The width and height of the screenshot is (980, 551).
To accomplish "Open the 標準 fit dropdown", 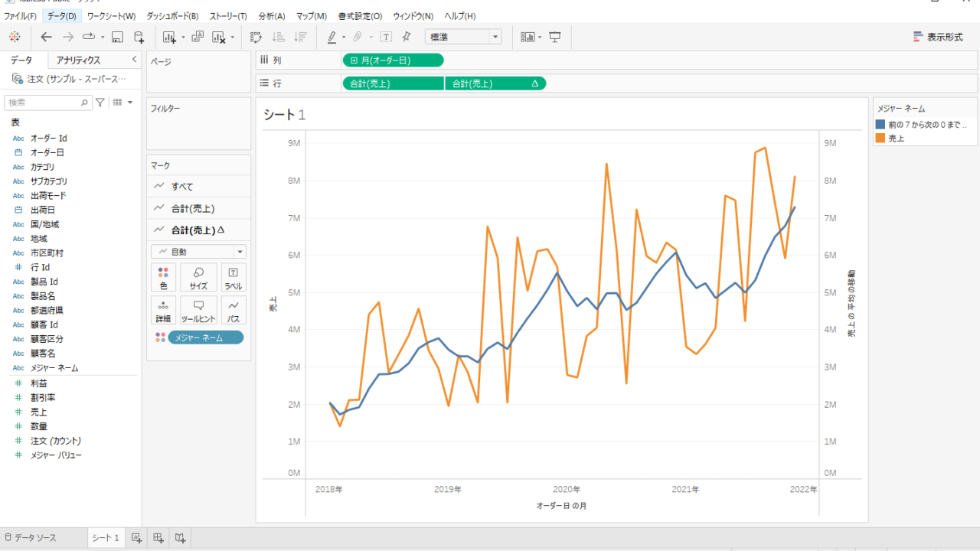I will click(463, 37).
